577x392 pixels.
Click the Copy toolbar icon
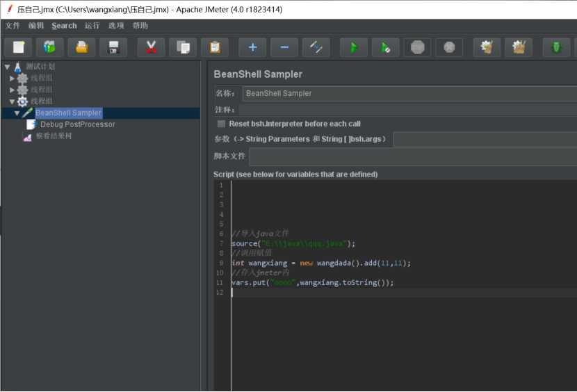pos(183,47)
